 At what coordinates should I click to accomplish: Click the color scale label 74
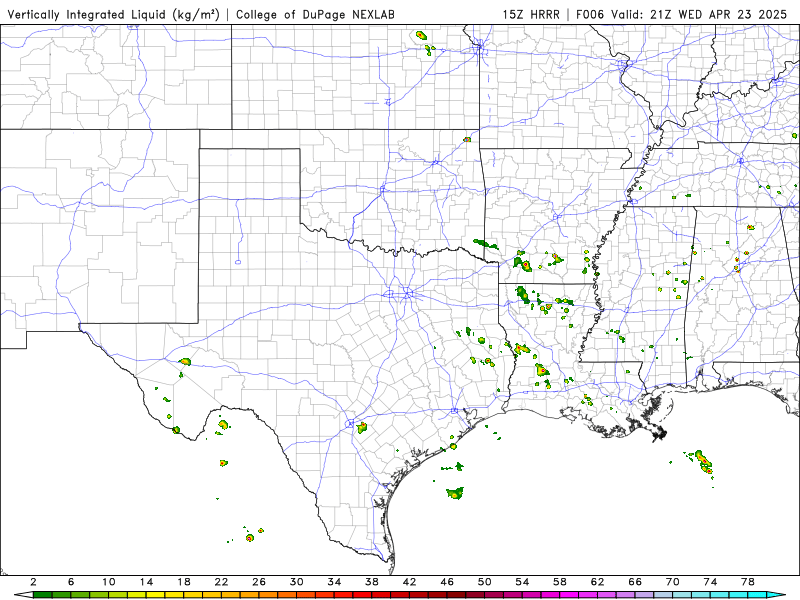[710, 582]
